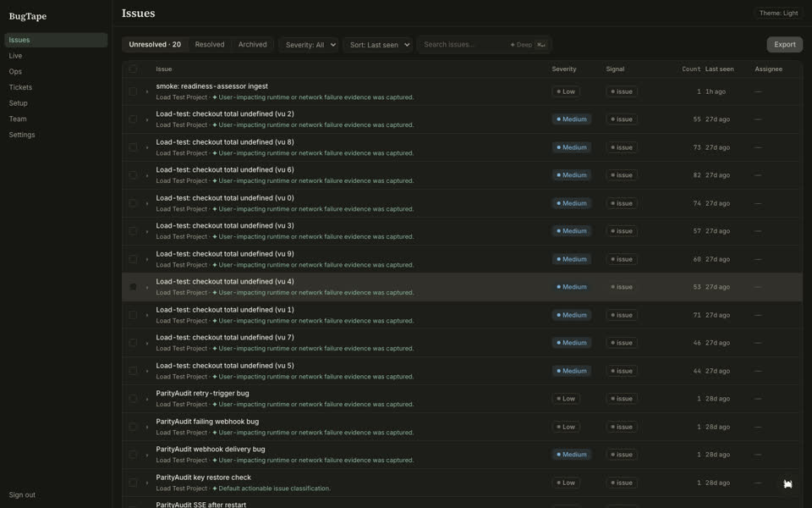Check the checkout total undefined (vu 2) row
Image resolution: width=812 pixels, height=508 pixels.
click(x=133, y=119)
